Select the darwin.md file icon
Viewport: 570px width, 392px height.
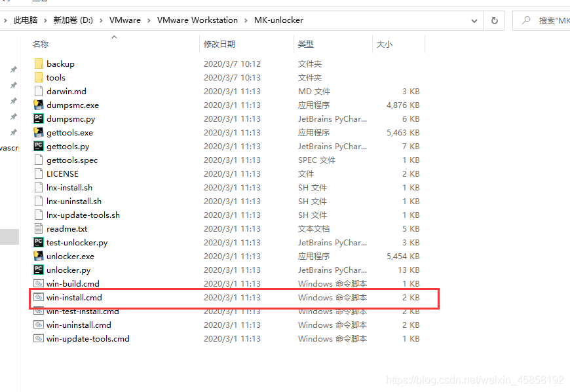(x=39, y=91)
